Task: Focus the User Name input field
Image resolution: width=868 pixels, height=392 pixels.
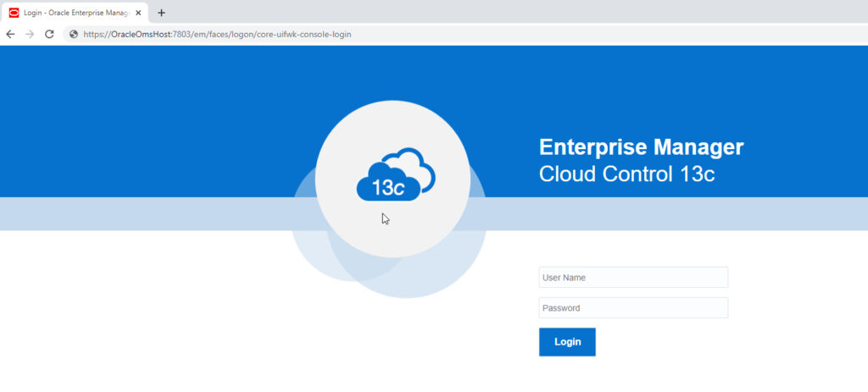Action: click(633, 278)
